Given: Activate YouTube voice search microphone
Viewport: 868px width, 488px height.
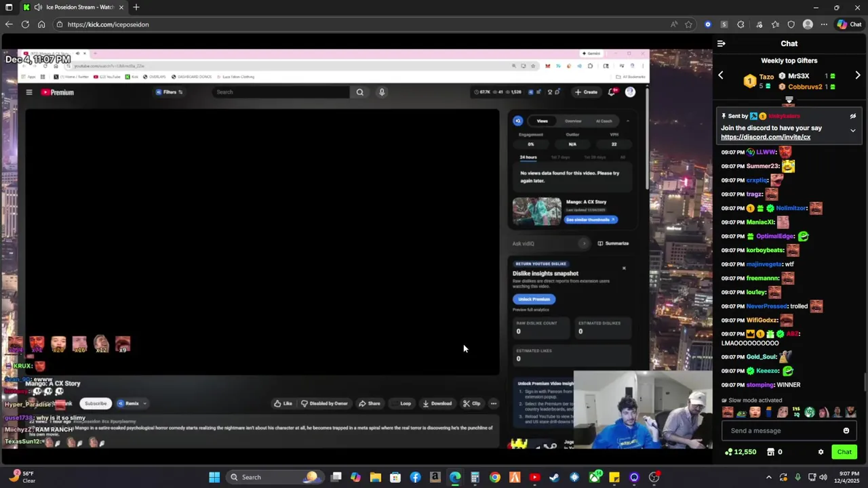Looking at the screenshot, I should (382, 92).
